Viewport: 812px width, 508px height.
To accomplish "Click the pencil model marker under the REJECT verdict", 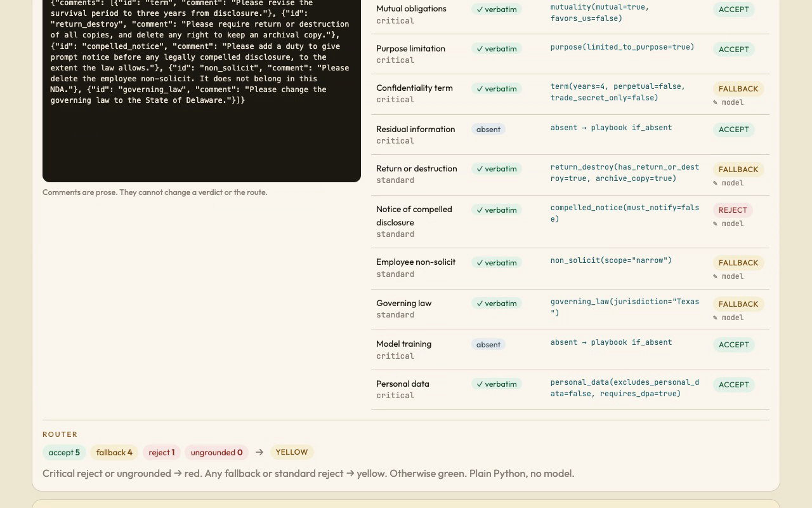I will (728, 224).
